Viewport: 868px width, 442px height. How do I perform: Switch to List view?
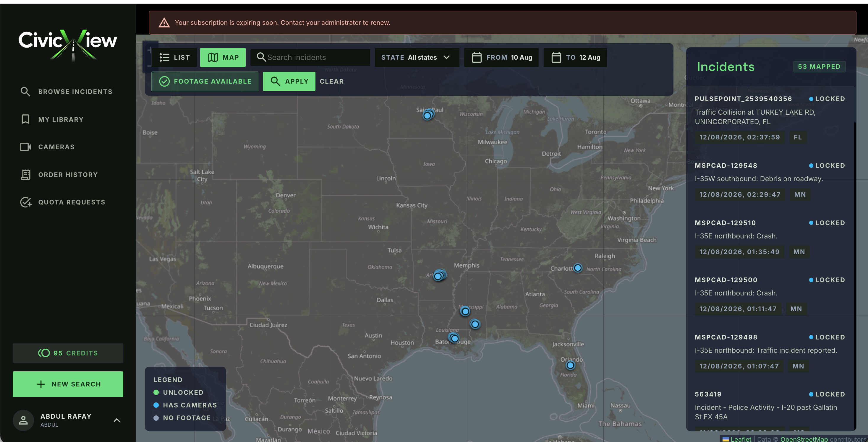click(x=174, y=58)
